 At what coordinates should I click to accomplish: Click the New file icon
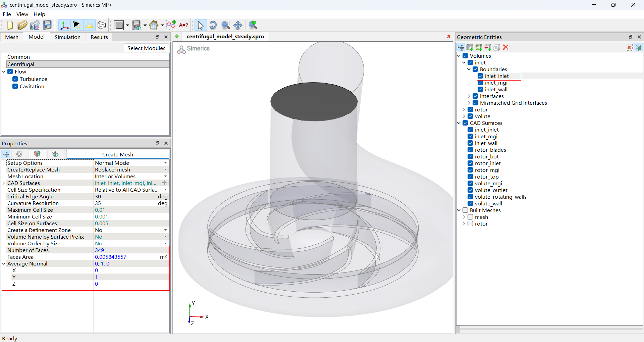10,25
